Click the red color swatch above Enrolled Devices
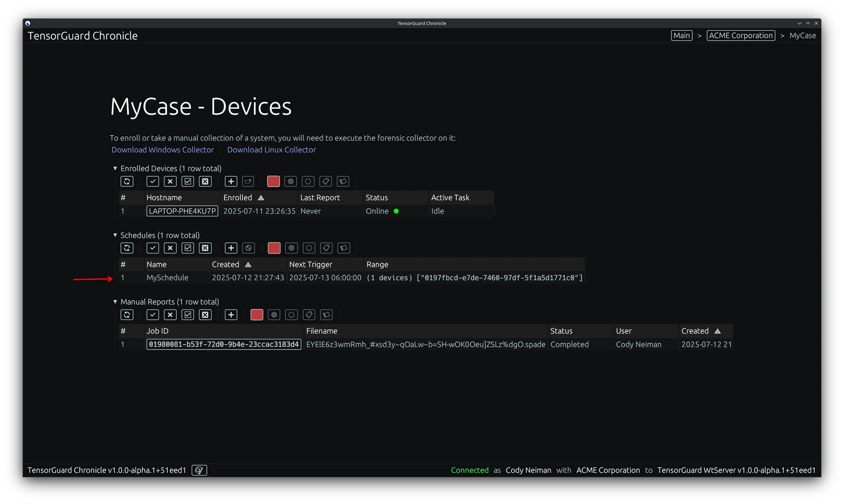 (273, 181)
